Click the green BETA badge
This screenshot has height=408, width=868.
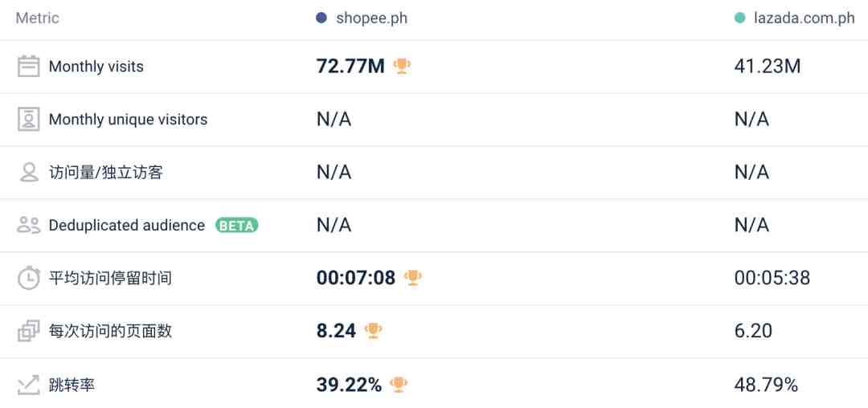[237, 226]
